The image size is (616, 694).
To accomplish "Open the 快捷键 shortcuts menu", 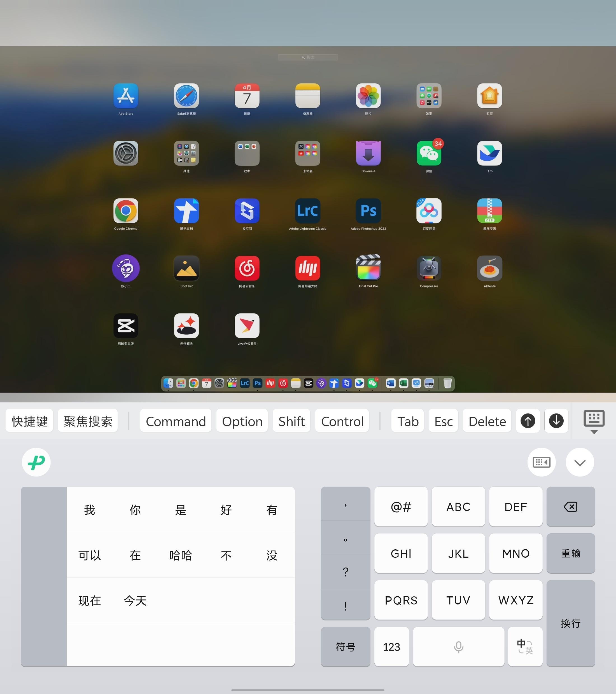I will (x=29, y=421).
